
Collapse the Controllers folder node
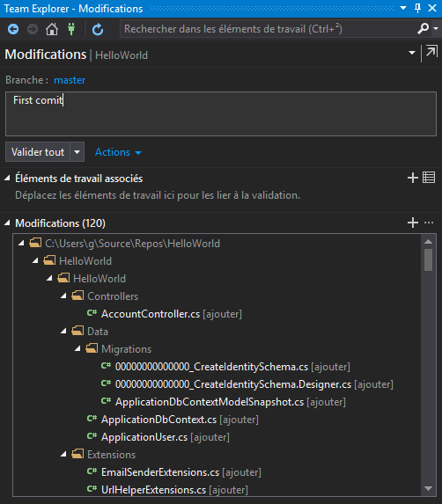click(x=63, y=296)
